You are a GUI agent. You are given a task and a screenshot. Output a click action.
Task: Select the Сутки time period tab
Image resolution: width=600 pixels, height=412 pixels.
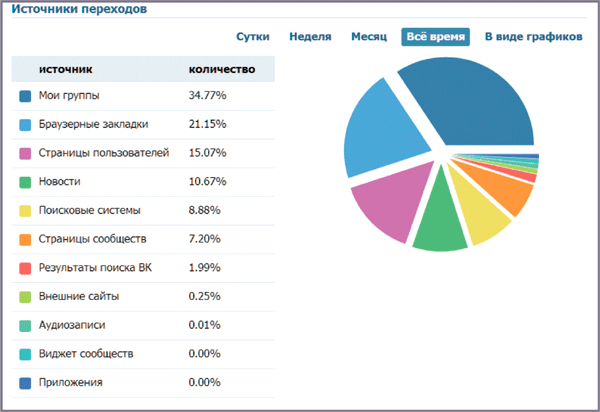[252, 37]
